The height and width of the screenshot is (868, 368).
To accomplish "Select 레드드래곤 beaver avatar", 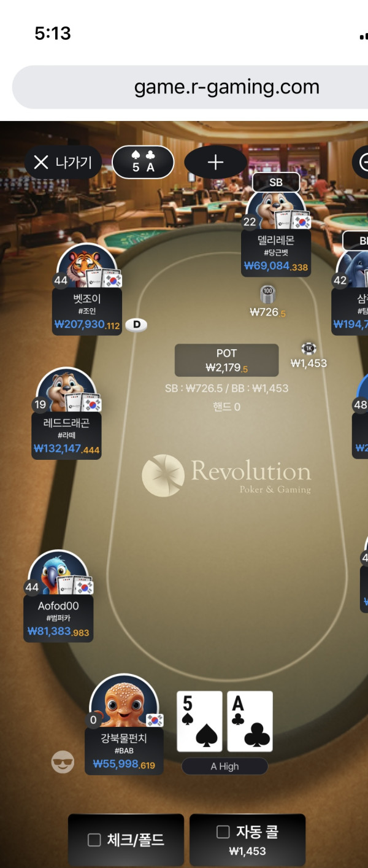I will tap(66, 390).
